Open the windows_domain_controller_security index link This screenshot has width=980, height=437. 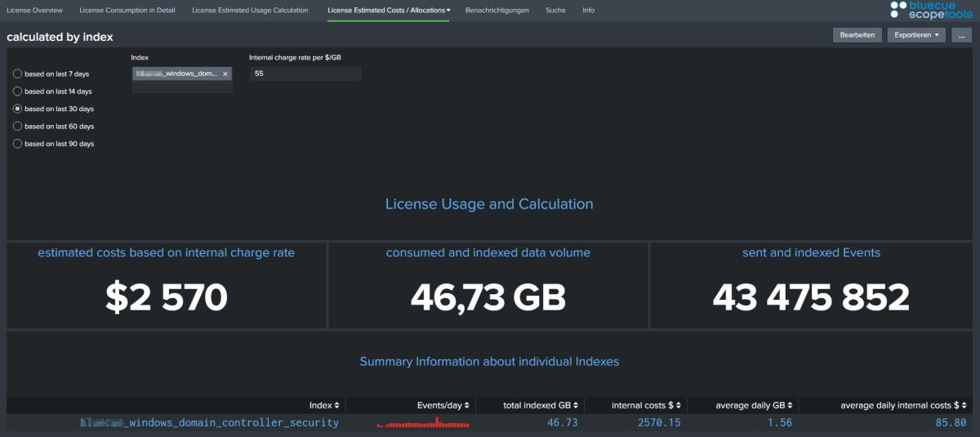[x=209, y=423]
